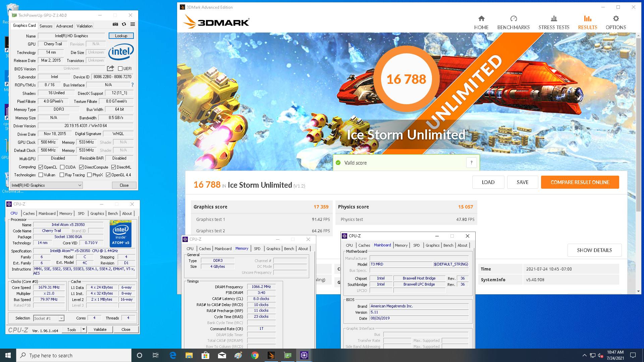Click the SAVE button in 3DMark
This screenshot has height=362, width=644.
click(x=523, y=182)
